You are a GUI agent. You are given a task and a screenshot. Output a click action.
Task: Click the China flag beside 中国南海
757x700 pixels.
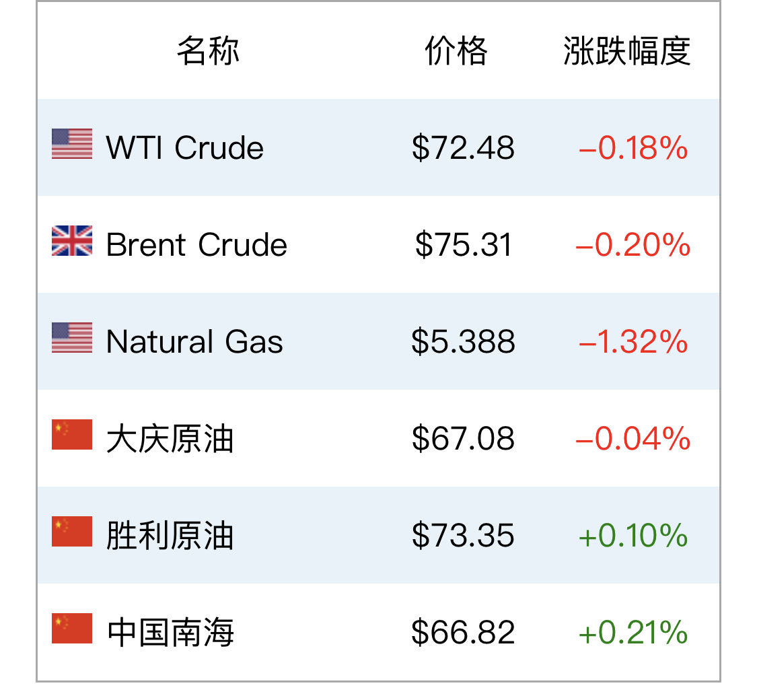[72, 629]
